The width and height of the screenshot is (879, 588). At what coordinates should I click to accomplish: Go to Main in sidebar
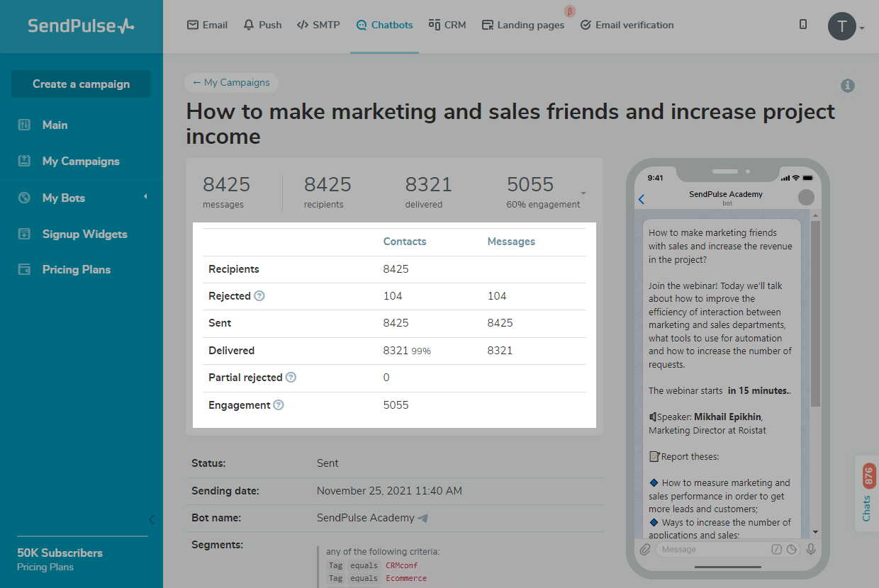pos(55,125)
